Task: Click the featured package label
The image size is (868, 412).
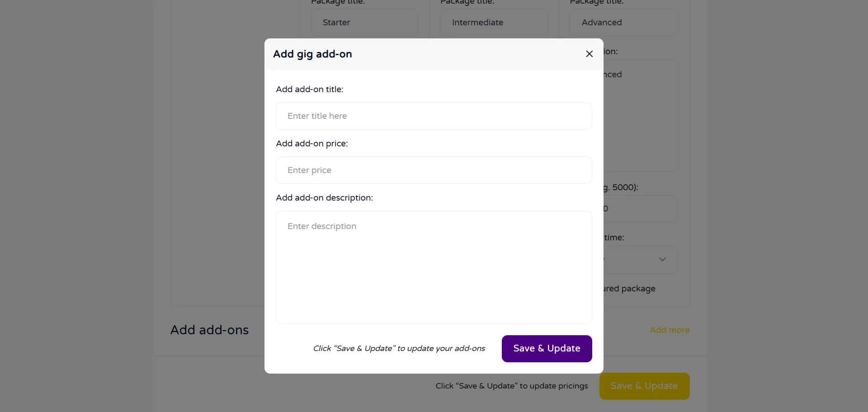Action: [x=629, y=289]
